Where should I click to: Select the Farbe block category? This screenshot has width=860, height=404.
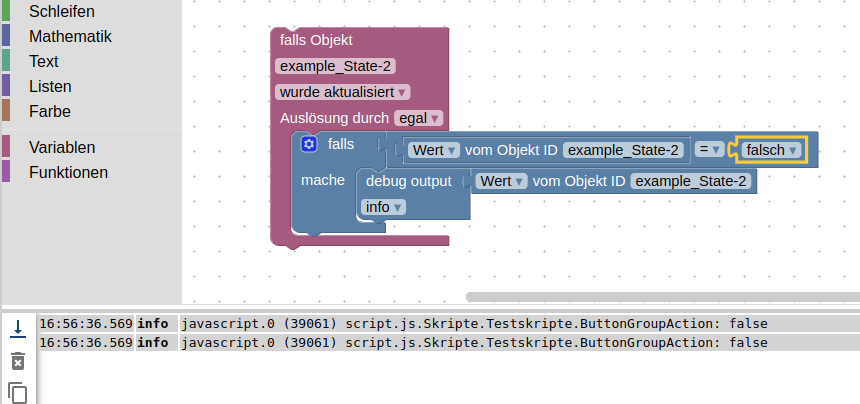pyautogui.click(x=49, y=111)
